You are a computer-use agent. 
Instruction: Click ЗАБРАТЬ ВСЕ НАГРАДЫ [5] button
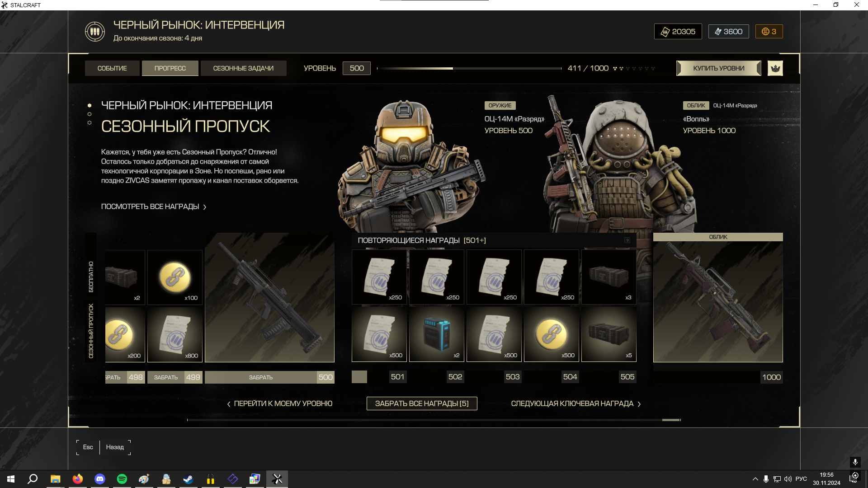422,404
